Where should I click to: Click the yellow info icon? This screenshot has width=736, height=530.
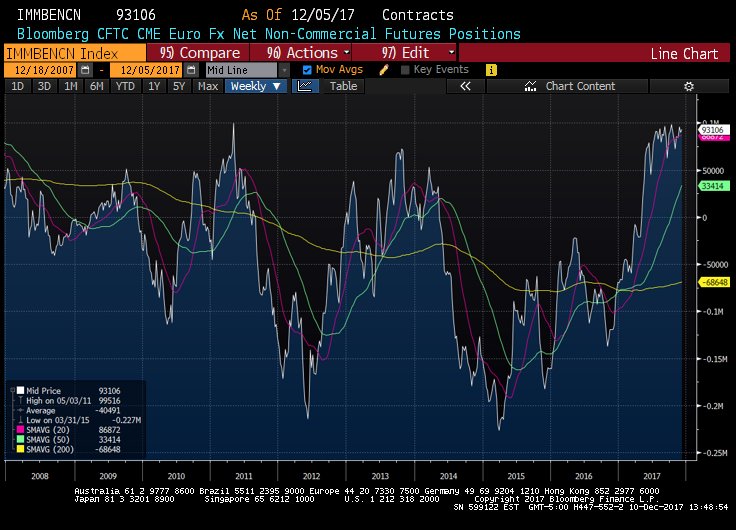(491, 70)
